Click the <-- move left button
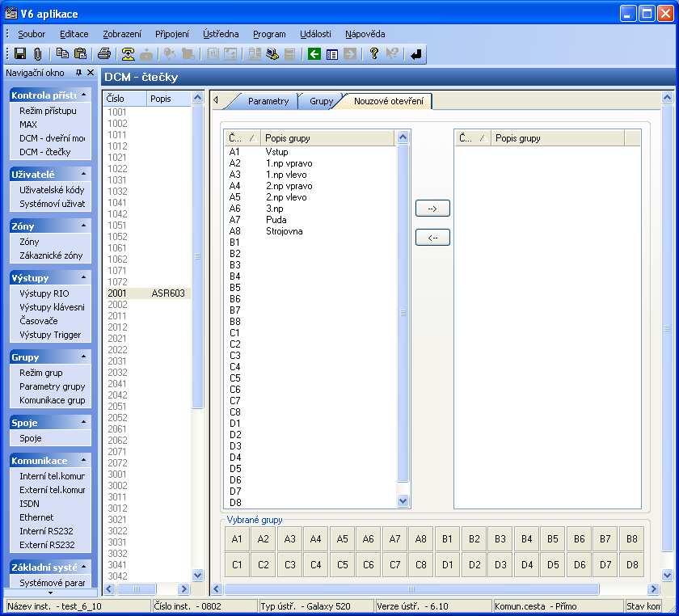 (x=432, y=238)
